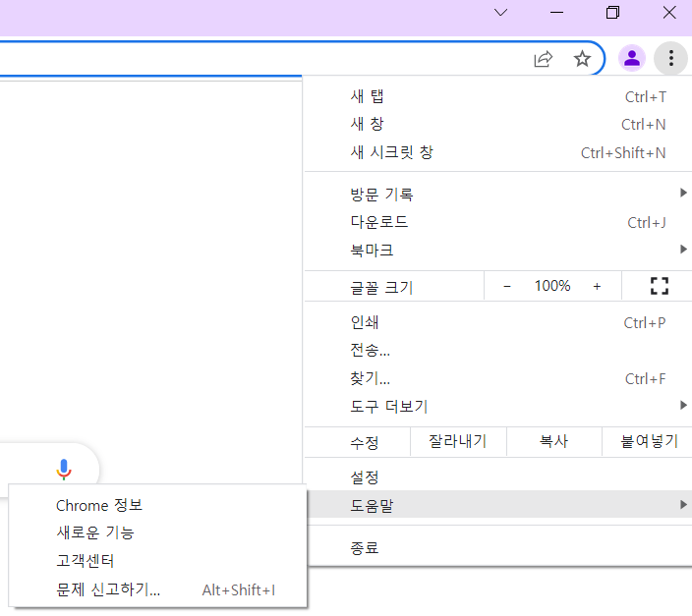Decrease zoom with the minus button

point(506,286)
